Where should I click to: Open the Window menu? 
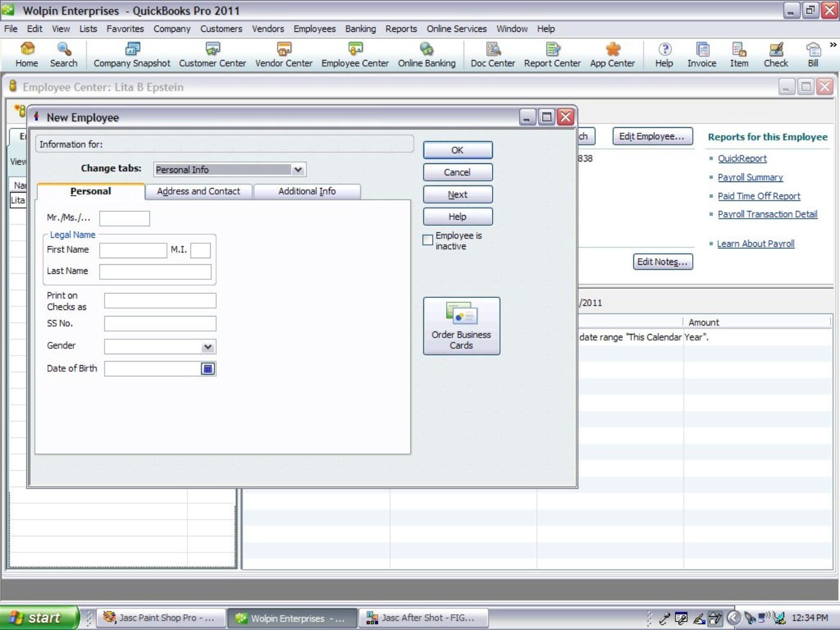pyautogui.click(x=512, y=29)
